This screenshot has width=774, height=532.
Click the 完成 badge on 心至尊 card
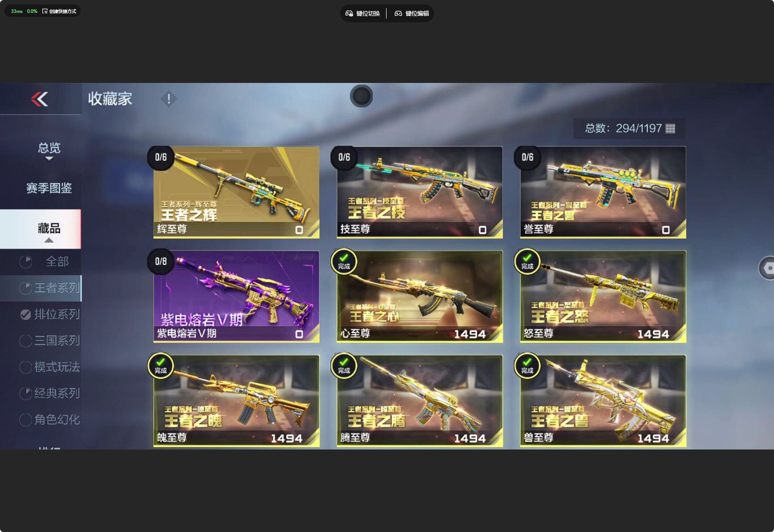[x=344, y=261]
